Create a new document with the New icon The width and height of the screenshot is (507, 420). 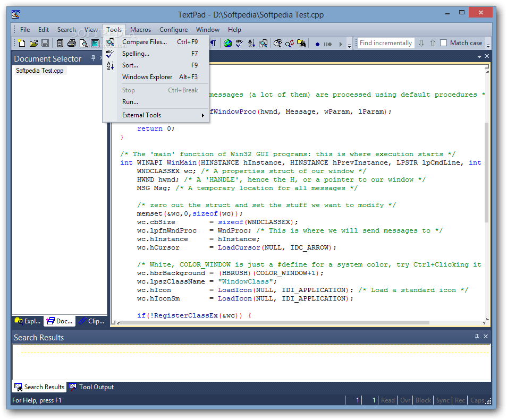click(x=22, y=43)
